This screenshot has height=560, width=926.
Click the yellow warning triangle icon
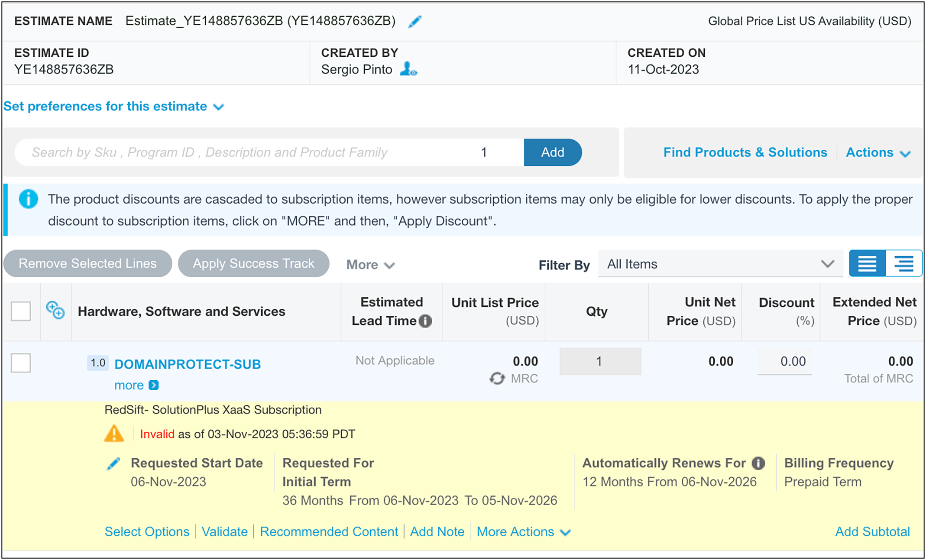coord(114,434)
